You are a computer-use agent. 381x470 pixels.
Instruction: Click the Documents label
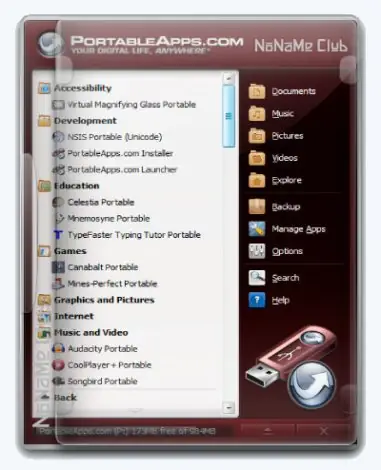[294, 91]
